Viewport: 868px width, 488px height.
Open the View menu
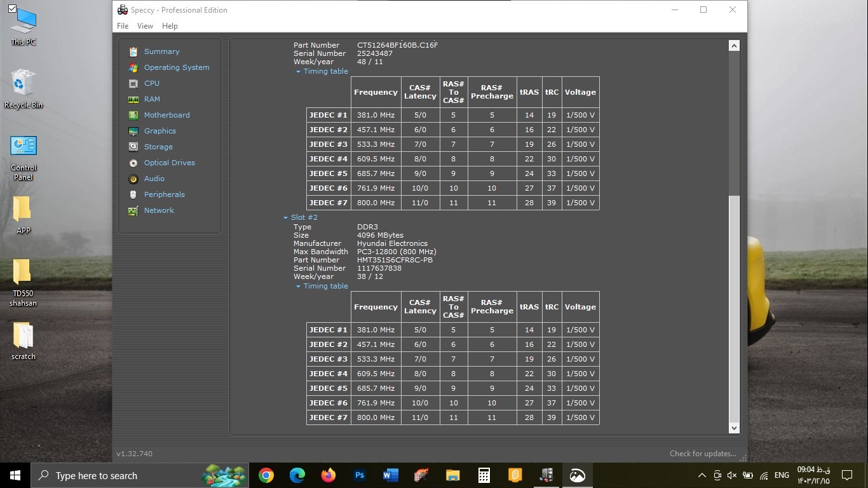(x=145, y=26)
